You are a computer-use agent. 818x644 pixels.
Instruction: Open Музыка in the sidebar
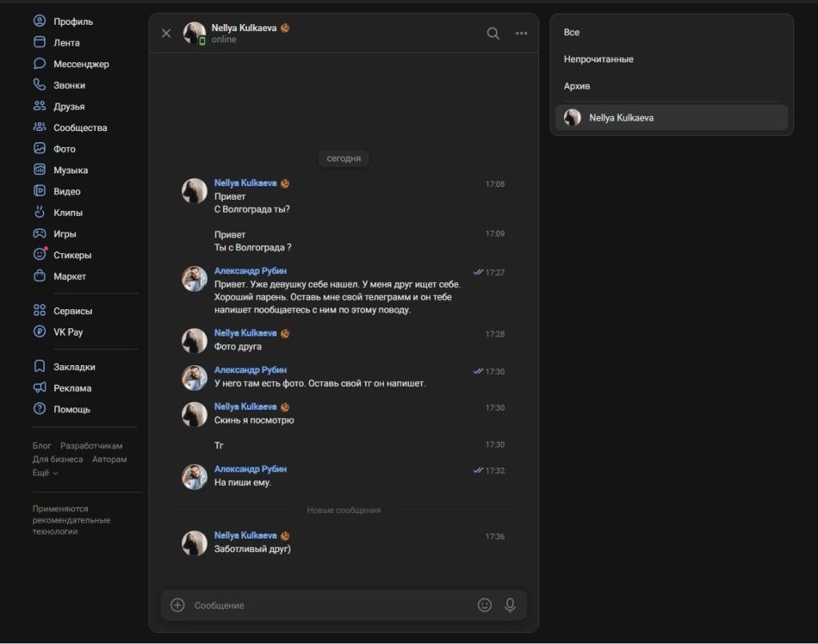[70, 170]
